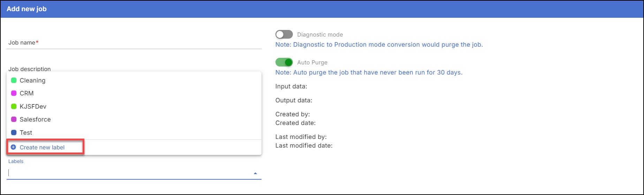This screenshot has height=195, width=644.
Task: Pick the Salesforce label option
Action: coord(134,119)
